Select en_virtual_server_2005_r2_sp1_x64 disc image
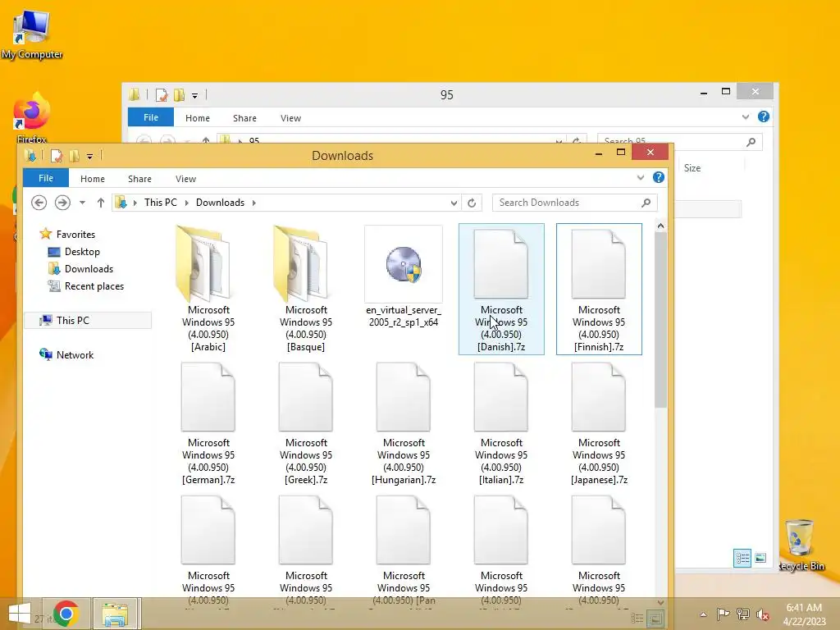This screenshot has width=840, height=630. point(404,277)
